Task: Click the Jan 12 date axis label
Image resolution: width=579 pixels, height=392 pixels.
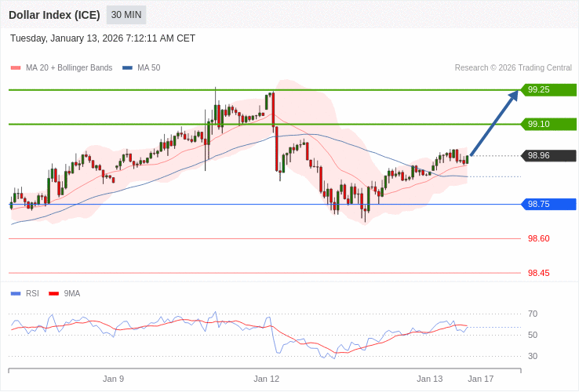Action: click(266, 379)
